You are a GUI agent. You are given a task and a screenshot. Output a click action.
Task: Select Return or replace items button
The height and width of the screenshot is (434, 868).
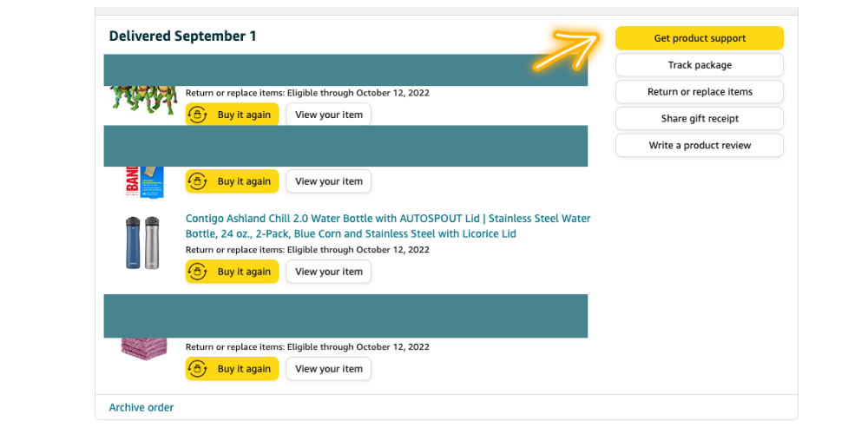coord(699,92)
